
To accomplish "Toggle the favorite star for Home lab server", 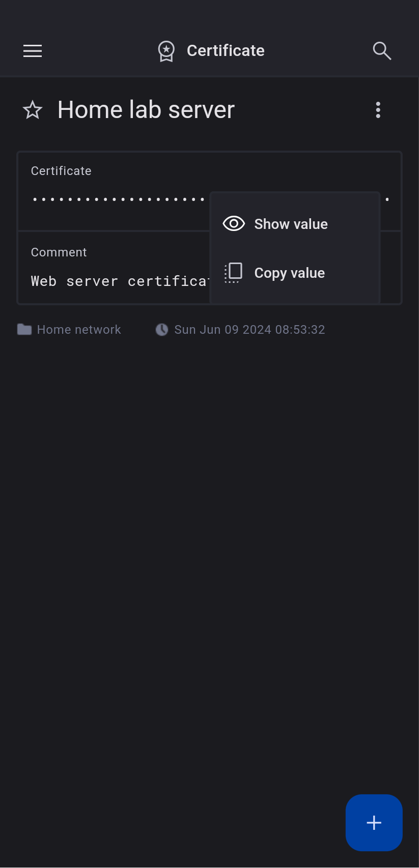I will coord(33,110).
